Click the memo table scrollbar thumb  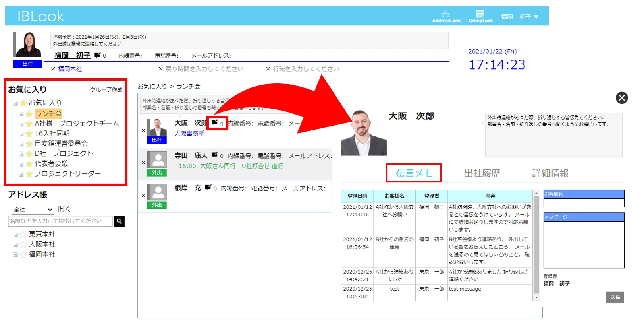pos(536,245)
